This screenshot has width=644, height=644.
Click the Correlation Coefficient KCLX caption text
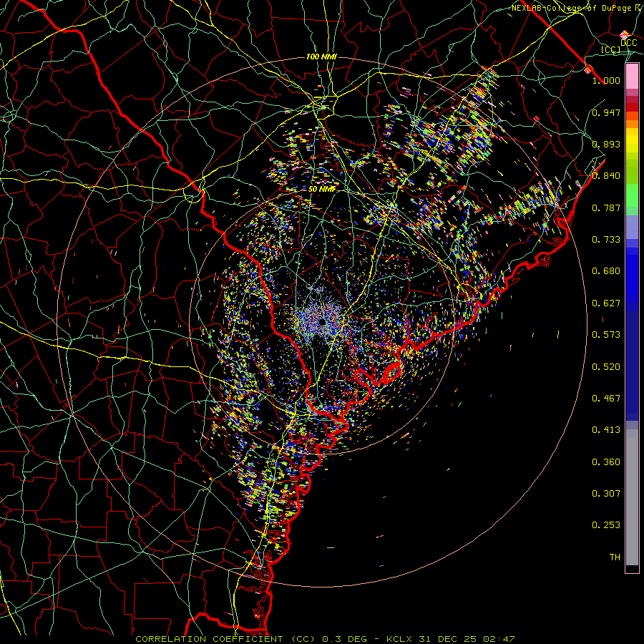(x=325, y=639)
